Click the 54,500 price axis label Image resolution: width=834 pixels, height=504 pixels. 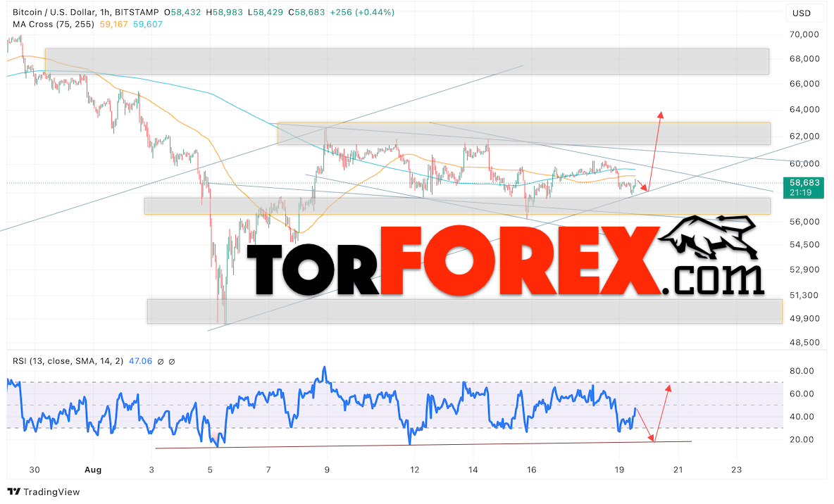(x=804, y=244)
